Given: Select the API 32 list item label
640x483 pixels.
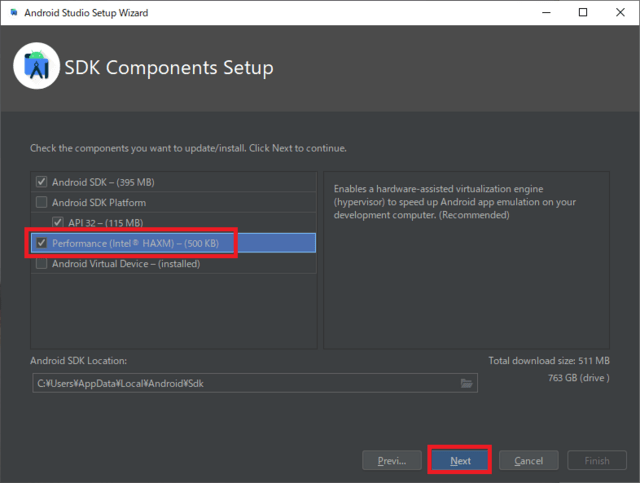Looking at the screenshot, I should tap(105, 222).
